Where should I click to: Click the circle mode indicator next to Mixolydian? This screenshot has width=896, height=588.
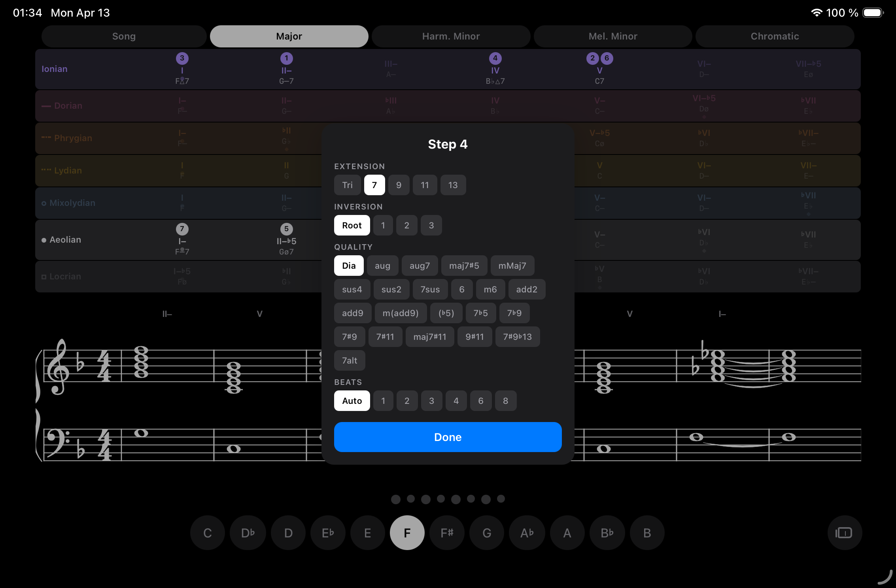click(x=43, y=203)
